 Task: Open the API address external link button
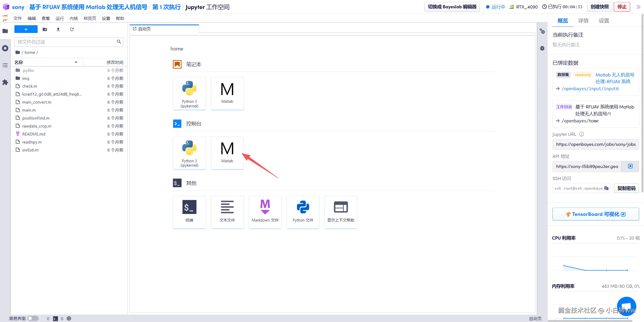click(x=630, y=166)
